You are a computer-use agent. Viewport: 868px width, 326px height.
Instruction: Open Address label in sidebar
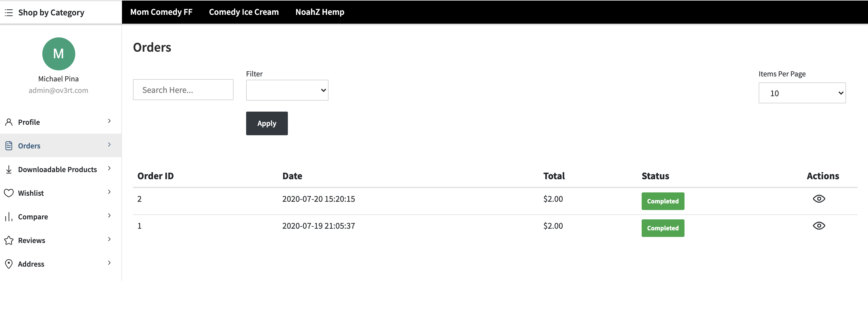[x=31, y=264]
